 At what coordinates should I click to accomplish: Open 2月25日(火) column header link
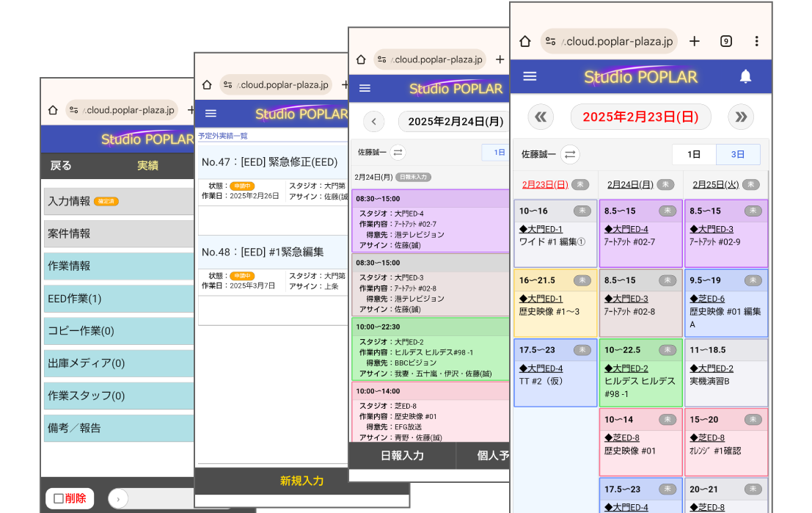[x=716, y=184]
